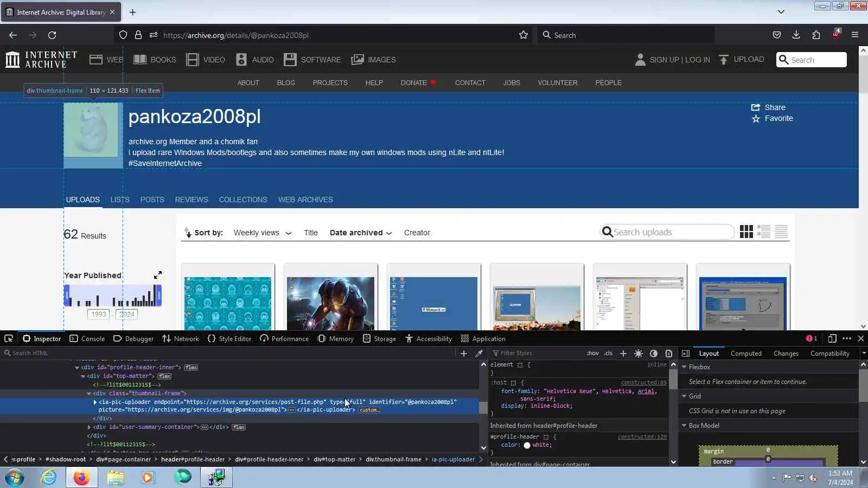Viewport: 868px width, 488px height.
Task: Bookmark this page with the star icon
Action: [524, 35]
